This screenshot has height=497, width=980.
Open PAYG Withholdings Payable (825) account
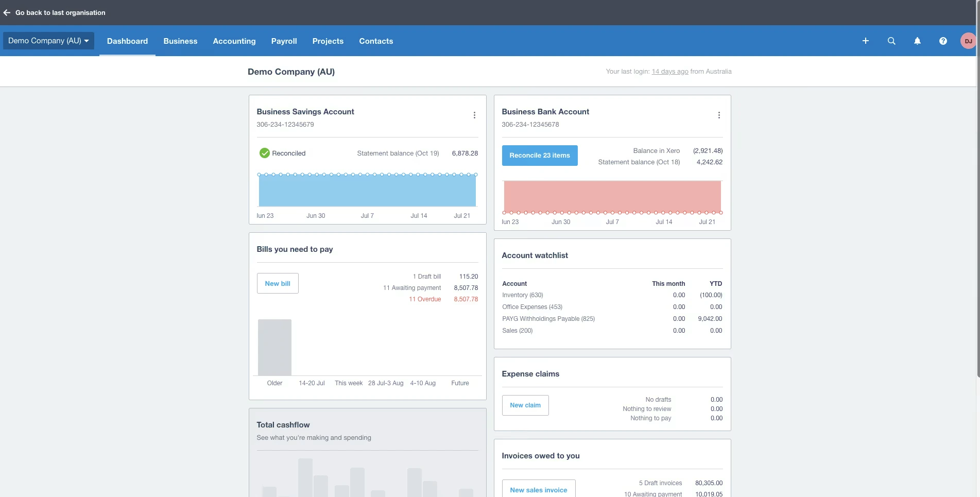(548, 319)
